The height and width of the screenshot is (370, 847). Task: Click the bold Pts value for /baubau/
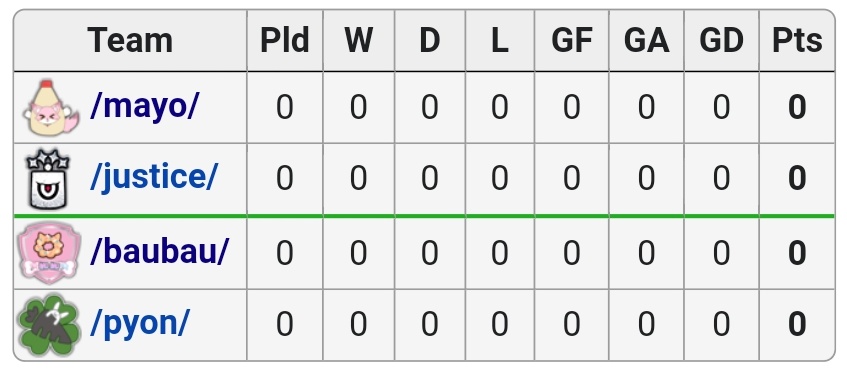[x=797, y=253]
